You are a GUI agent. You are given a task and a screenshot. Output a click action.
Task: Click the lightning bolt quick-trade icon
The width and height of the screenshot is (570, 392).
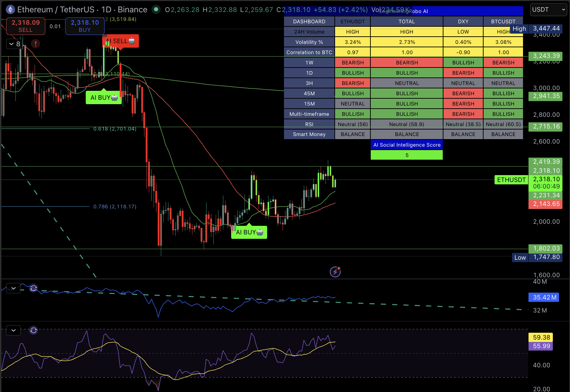[x=335, y=271]
